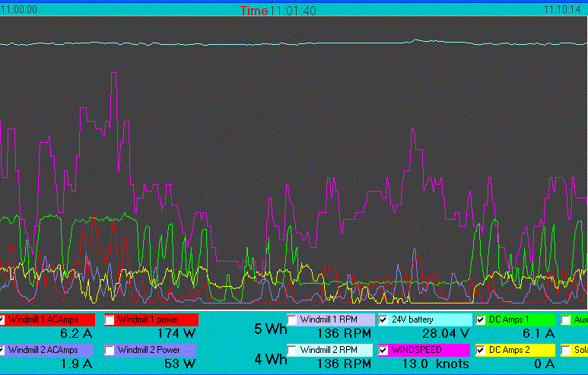Enable the Windmill 1 power trace checkbox
Viewport: 588px width, 375px height.
tap(110, 319)
